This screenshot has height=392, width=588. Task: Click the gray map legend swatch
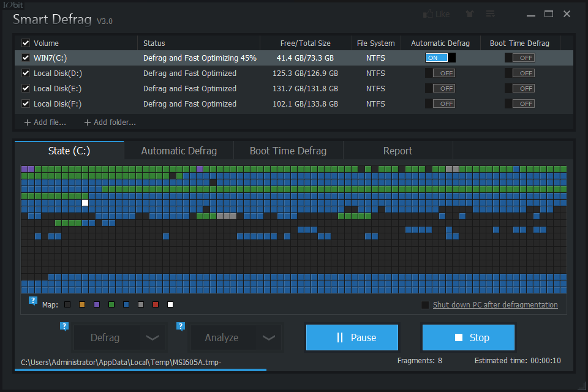[141, 304]
